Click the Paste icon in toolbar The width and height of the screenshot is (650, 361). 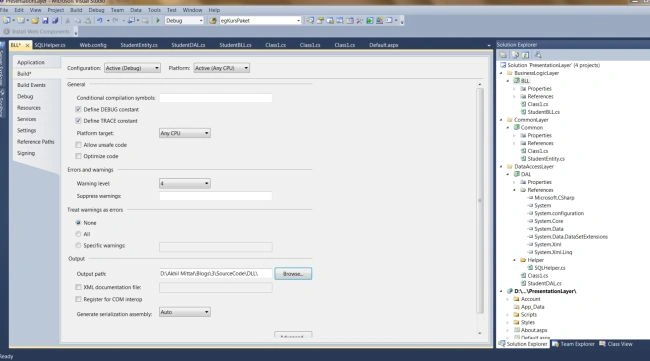88,20
